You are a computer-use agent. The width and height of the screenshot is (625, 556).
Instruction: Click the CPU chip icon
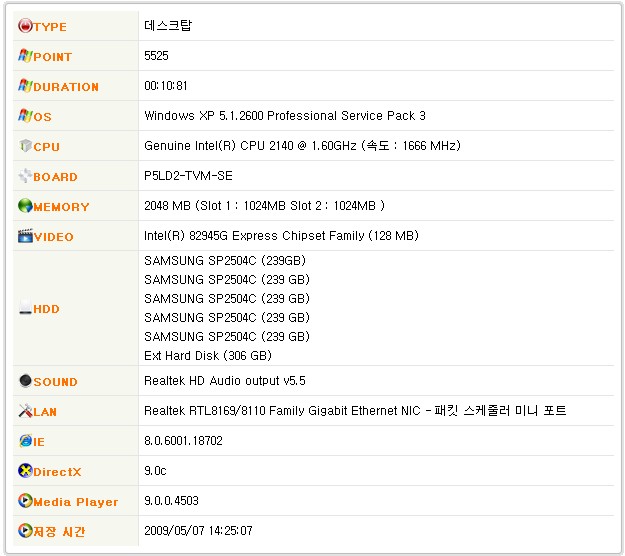(26, 145)
